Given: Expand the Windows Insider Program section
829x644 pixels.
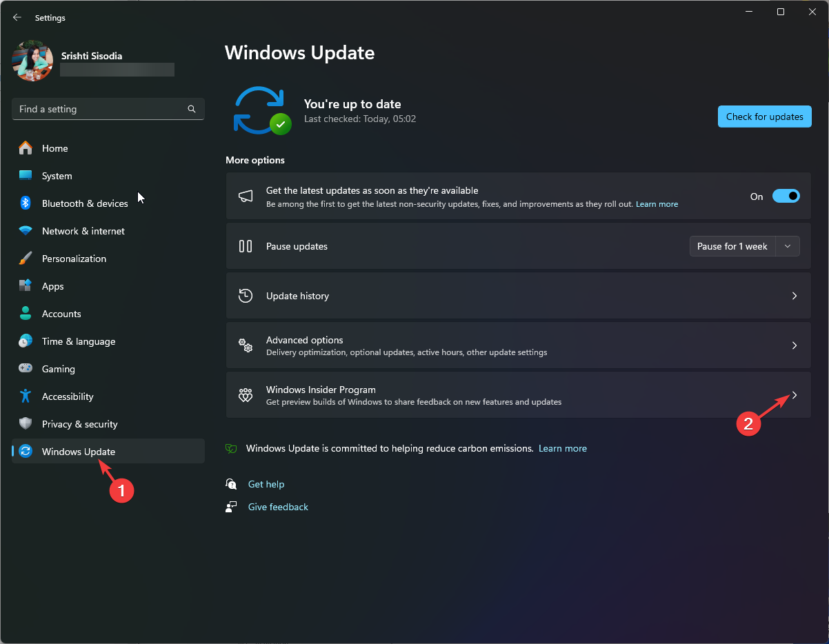Looking at the screenshot, I should (794, 395).
